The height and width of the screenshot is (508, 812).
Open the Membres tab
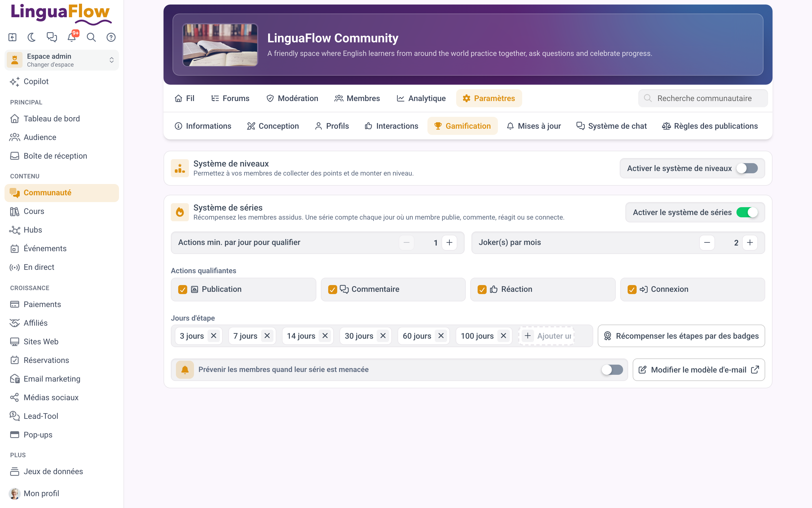[x=357, y=98]
